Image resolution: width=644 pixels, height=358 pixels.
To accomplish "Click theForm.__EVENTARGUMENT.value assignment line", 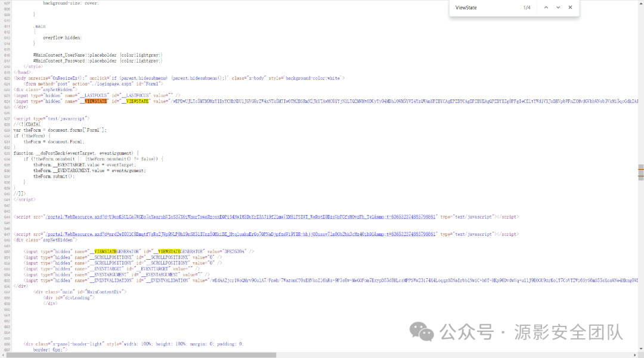I will tap(89, 170).
